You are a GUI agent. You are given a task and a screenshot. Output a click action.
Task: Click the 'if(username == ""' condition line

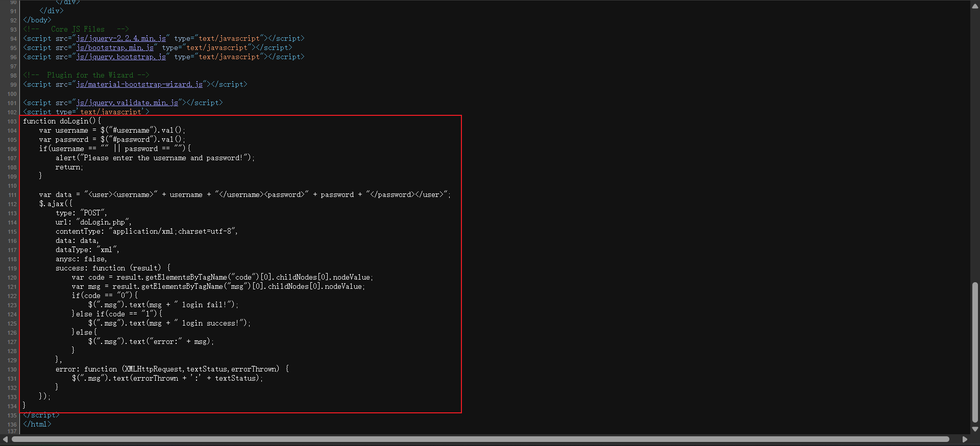[x=115, y=148]
